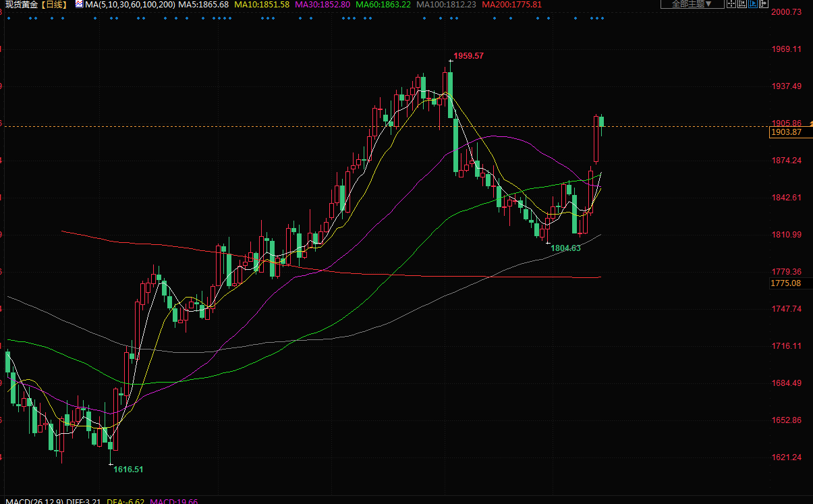
Task: Toggle the blue highlighted axis icon
Action: tap(753, 3)
